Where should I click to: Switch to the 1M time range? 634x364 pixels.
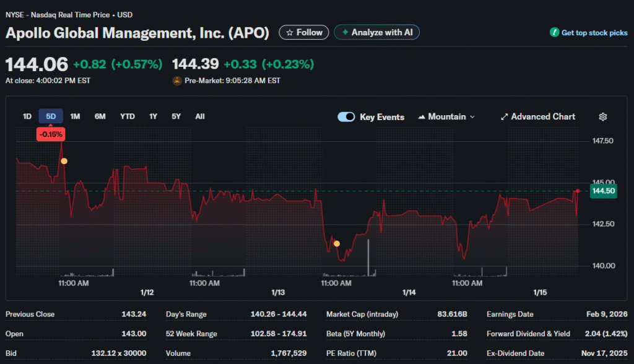(x=75, y=116)
